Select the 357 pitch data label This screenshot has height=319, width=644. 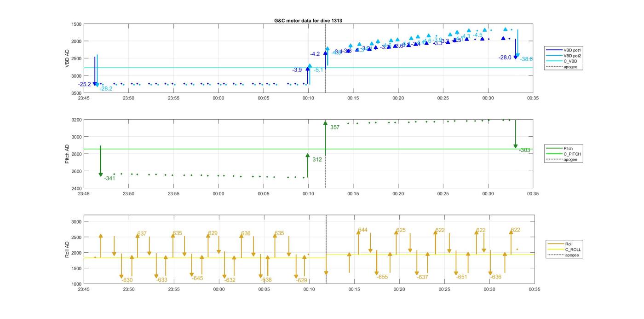[335, 128]
